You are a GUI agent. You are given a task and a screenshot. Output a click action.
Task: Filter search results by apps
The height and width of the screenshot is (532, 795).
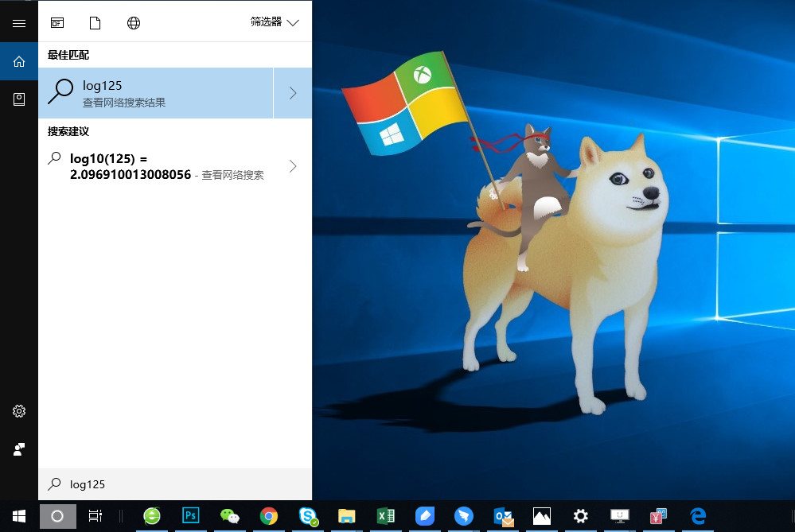(x=57, y=22)
